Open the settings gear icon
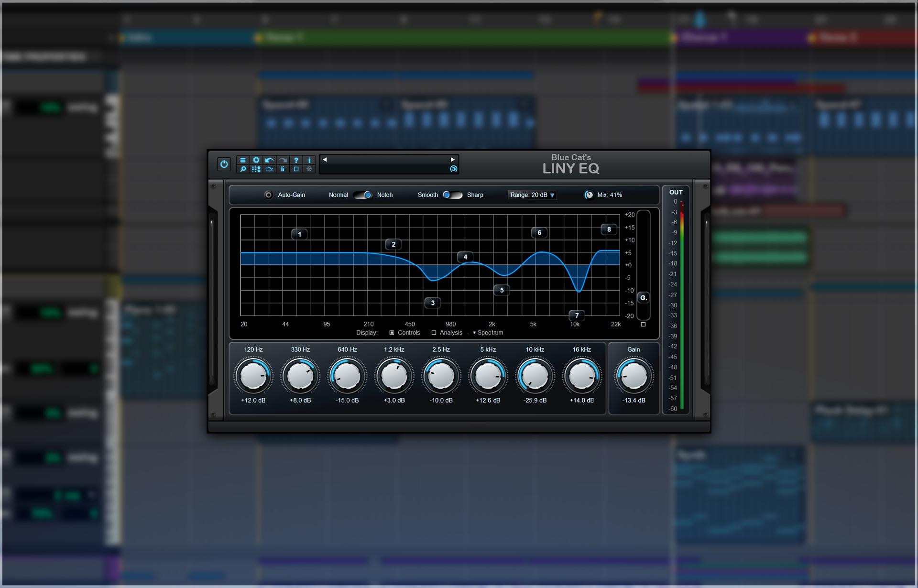918x588 pixels. 256,160
